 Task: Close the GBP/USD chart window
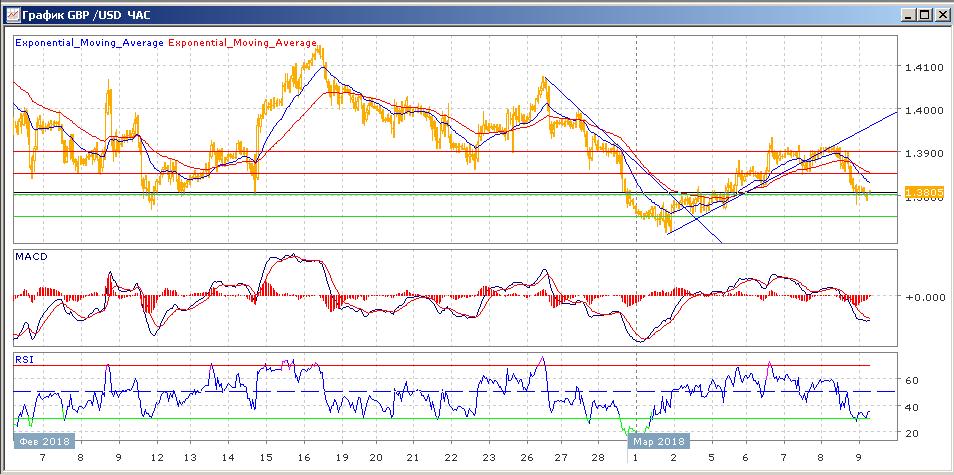coord(940,16)
